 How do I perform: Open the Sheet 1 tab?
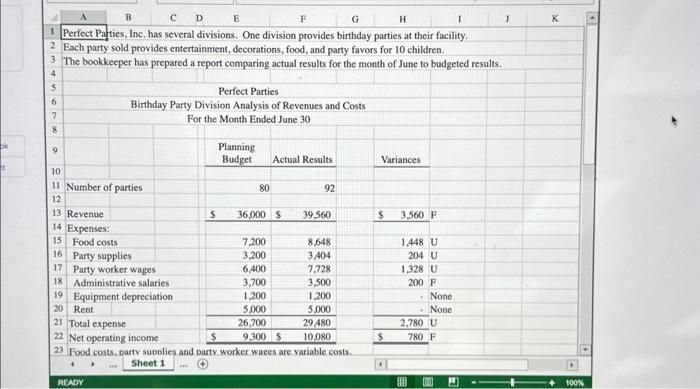(148, 364)
